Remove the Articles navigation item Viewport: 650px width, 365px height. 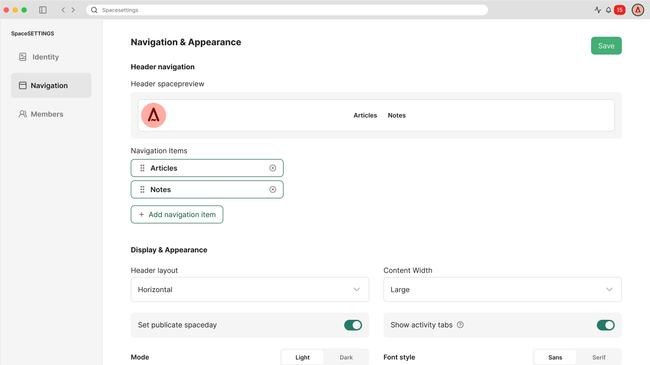point(272,168)
